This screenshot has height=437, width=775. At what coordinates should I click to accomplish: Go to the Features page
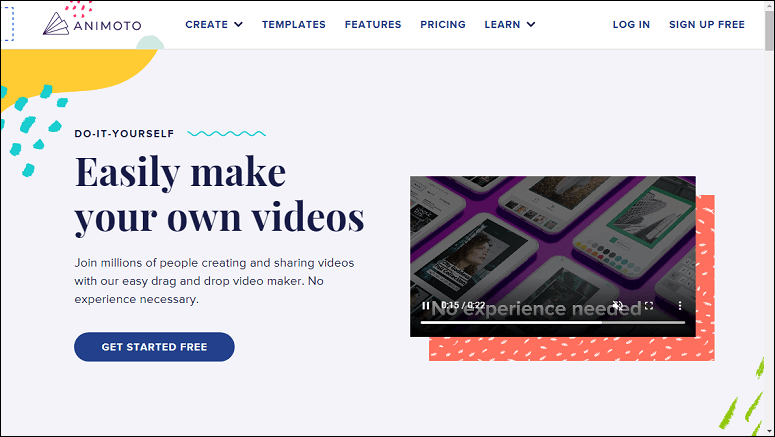(x=373, y=24)
